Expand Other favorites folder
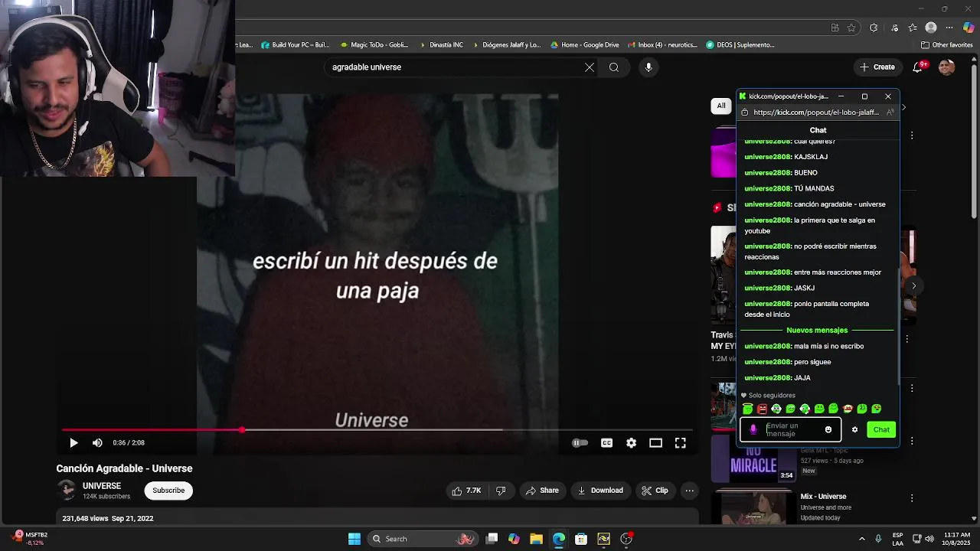The width and height of the screenshot is (980, 551). tap(946, 45)
